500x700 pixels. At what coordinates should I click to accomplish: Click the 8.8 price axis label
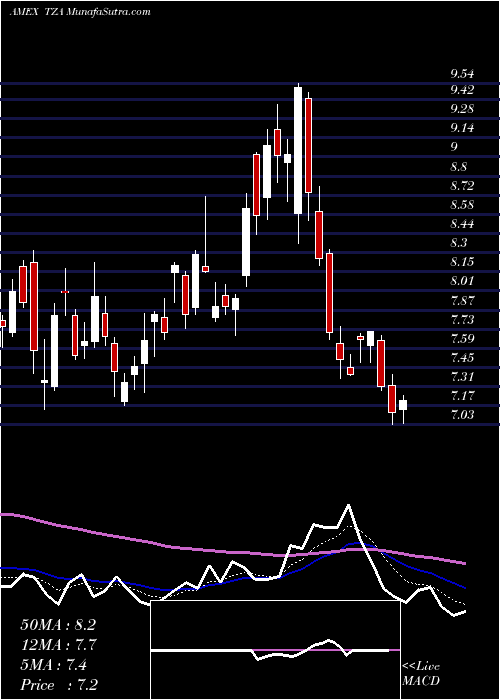(x=459, y=167)
